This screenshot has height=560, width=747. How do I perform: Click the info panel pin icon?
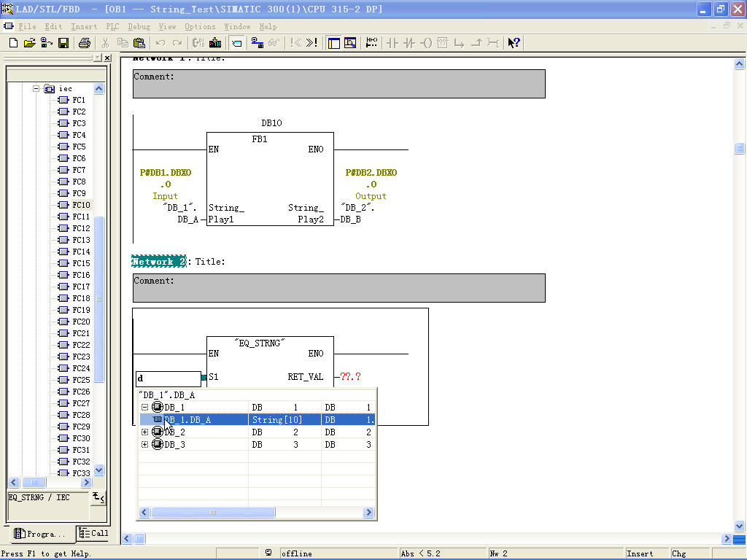click(98, 498)
